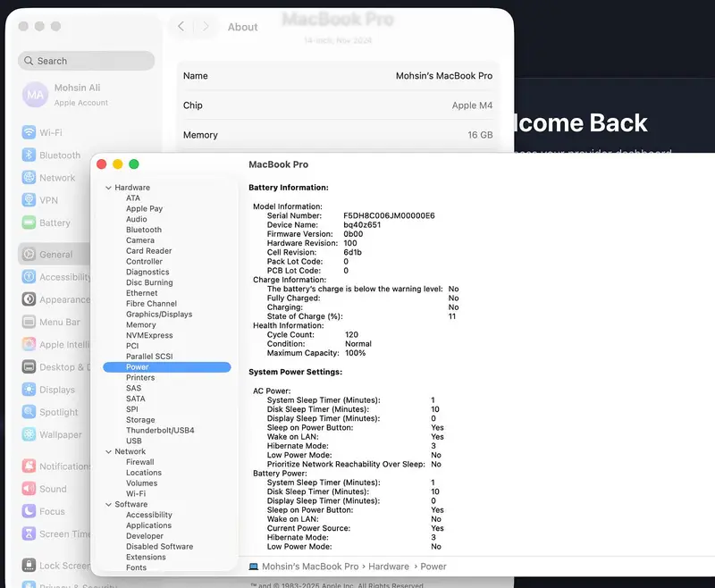This screenshot has height=588, width=715.
Task: Select the VPN icon in Settings sidebar
Action: point(29,200)
